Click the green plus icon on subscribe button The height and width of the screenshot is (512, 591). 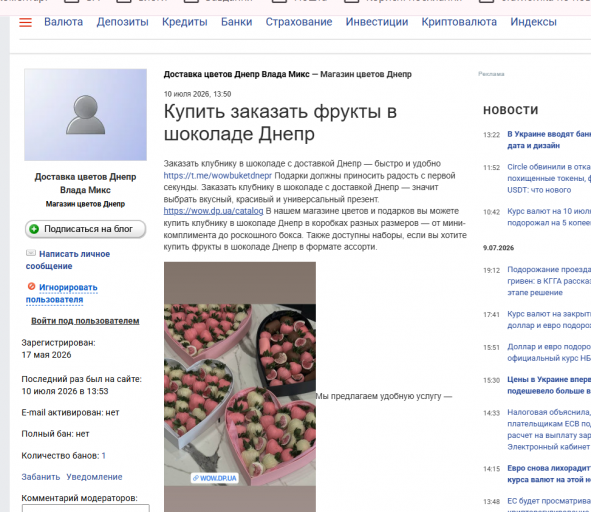pyautogui.click(x=34, y=229)
